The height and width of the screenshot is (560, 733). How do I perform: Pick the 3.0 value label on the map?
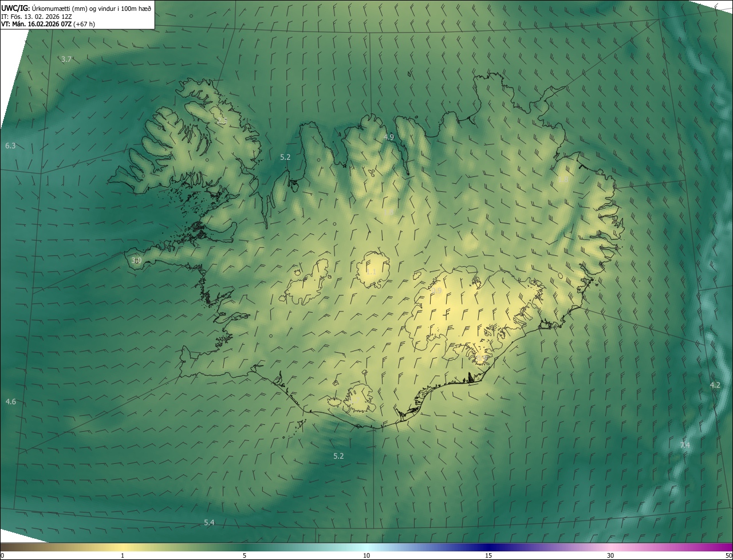[136, 261]
